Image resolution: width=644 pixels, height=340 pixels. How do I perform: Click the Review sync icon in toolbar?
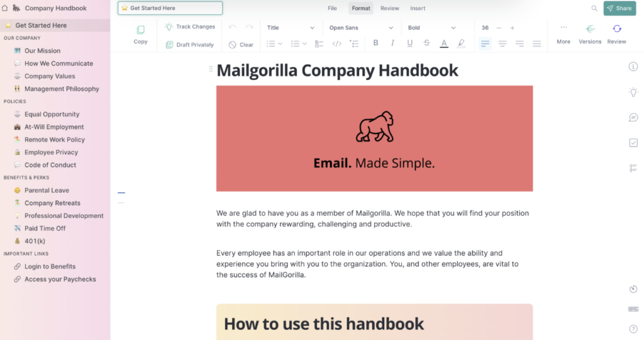(x=617, y=29)
